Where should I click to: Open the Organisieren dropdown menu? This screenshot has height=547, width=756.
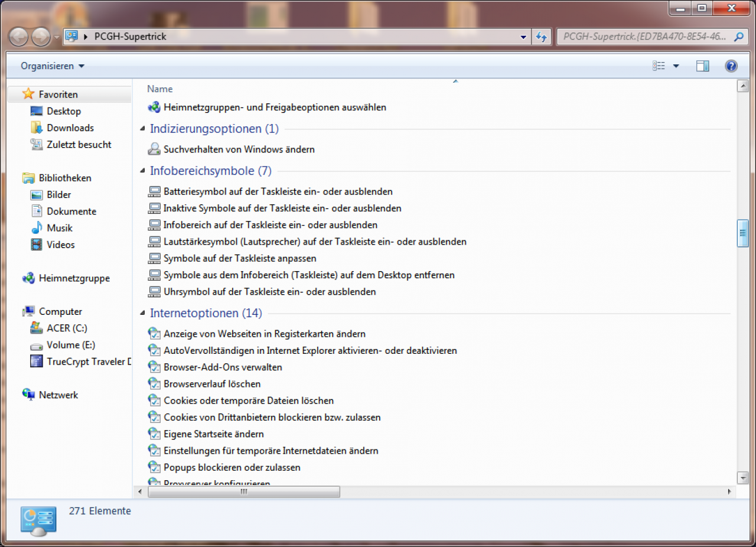53,66
